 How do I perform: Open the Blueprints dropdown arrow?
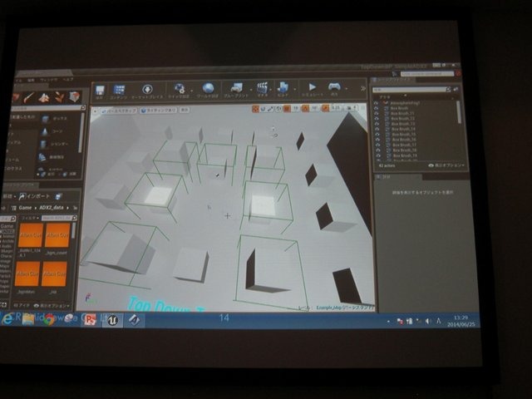point(251,90)
